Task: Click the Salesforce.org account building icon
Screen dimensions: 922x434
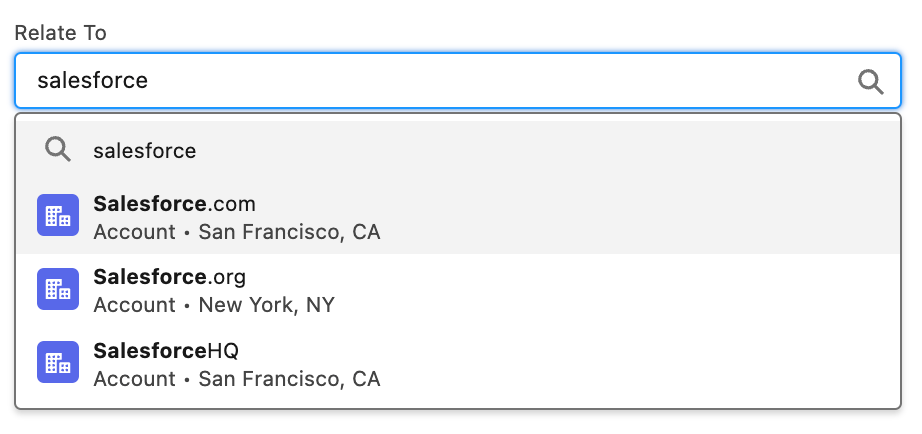Action: pos(58,289)
